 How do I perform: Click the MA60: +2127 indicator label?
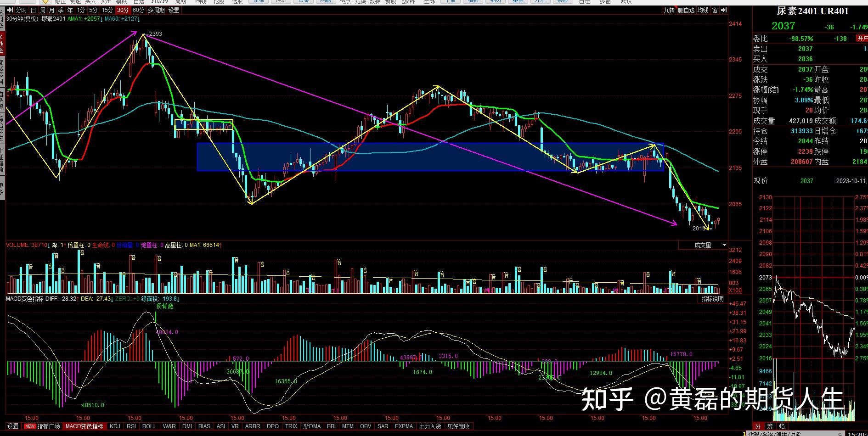pos(122,19)
